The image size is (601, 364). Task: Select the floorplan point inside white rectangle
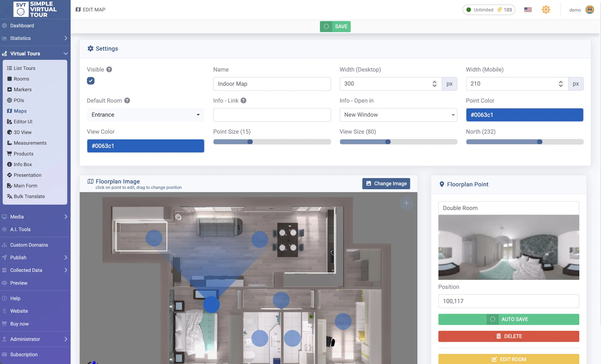click(x=154, y=238)
